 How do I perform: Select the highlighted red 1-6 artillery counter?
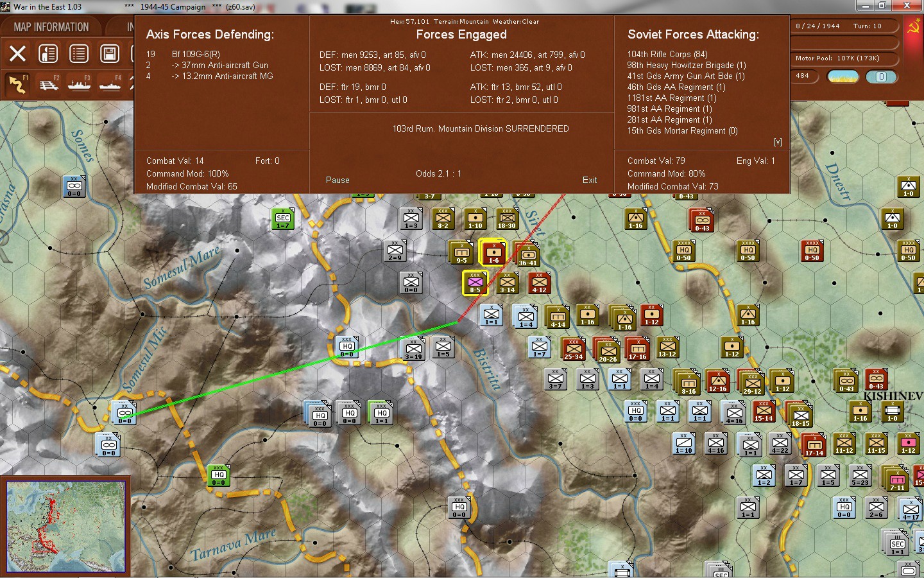click(x=493, y=252)
